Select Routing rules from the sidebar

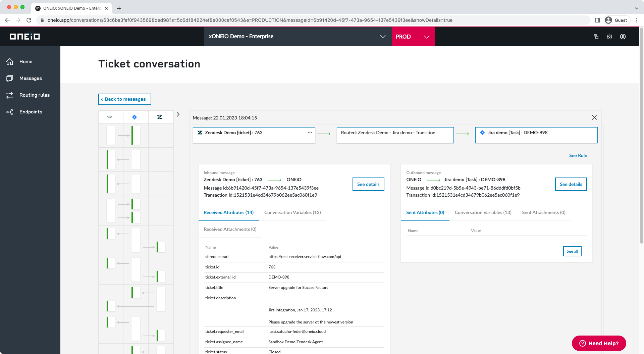[x=35, y=95]
